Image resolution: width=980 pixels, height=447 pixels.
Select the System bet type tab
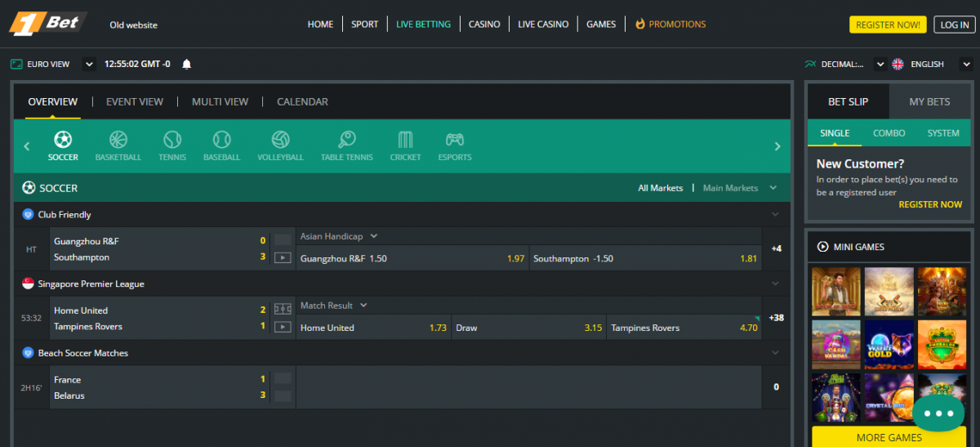tap(942, 133)
